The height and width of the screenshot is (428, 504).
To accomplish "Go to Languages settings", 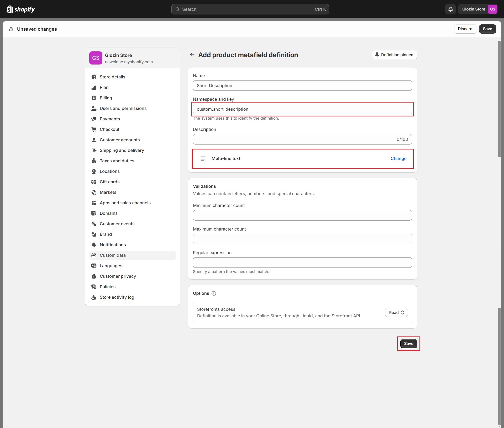I will pos(111,266).
